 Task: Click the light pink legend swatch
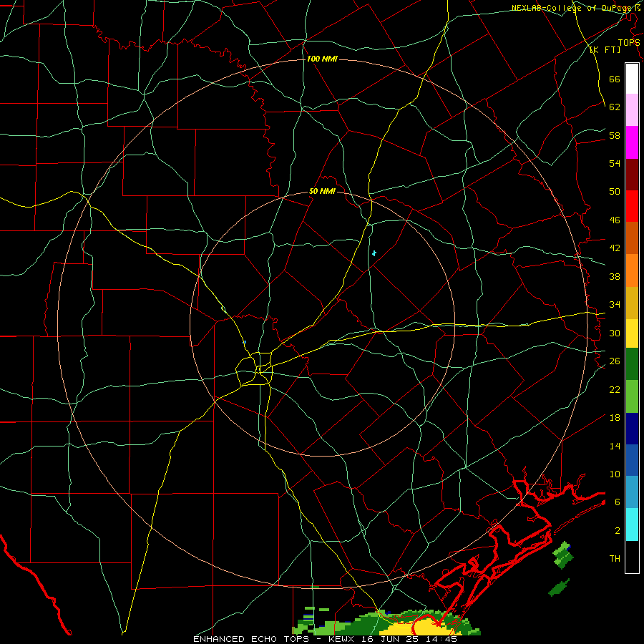632,110
